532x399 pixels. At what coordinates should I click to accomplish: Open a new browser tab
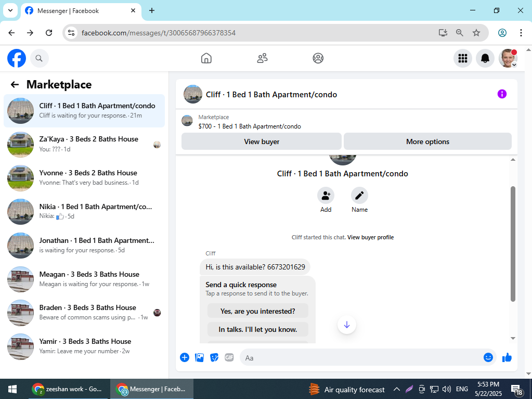coord(152,10)
